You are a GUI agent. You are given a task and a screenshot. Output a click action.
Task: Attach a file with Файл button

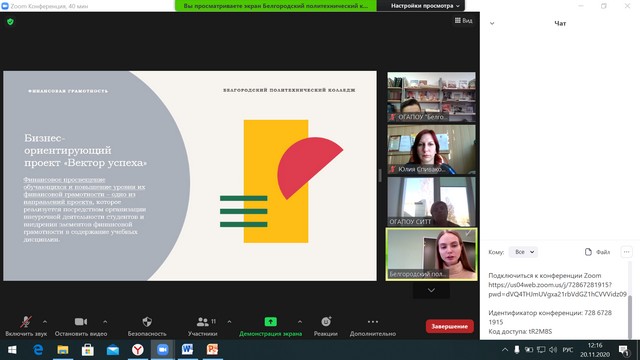point(597,252)
